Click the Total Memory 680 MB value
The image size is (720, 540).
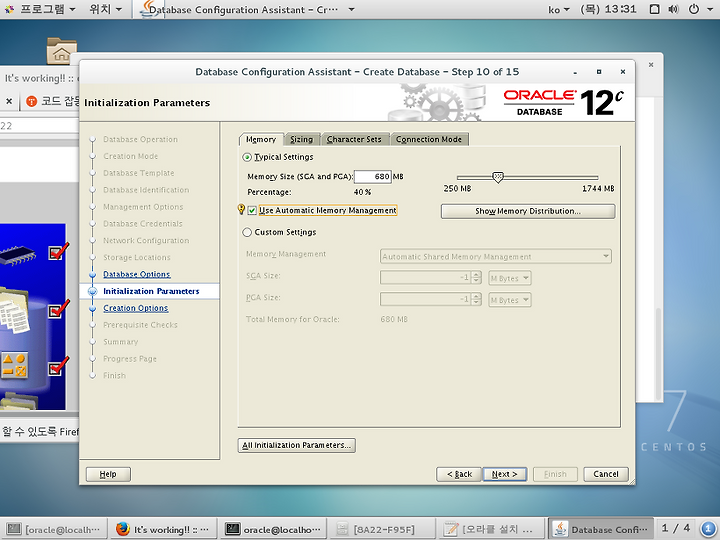(x=394, y=319)
